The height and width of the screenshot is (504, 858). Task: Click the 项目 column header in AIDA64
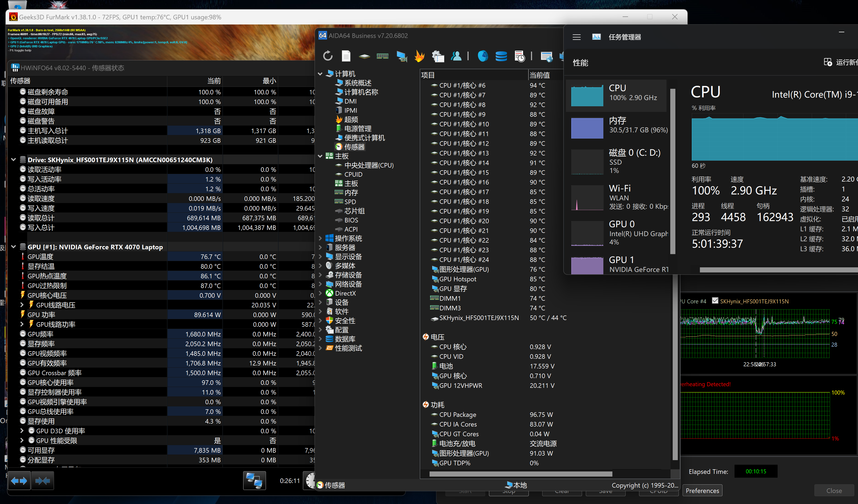pos(474,75)
